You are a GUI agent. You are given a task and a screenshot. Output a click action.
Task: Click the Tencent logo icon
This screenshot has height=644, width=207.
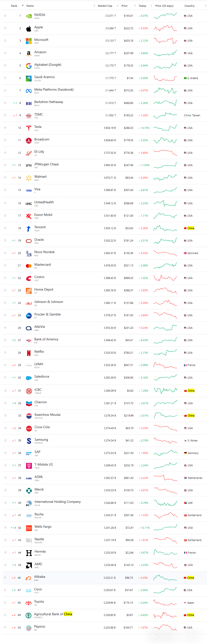[x=29, y=228]
